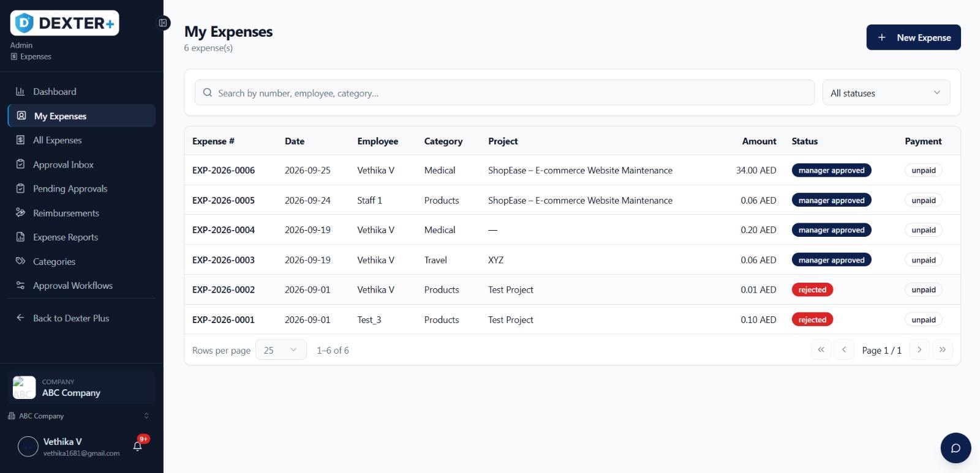
Task: Click the XYZ project cell
Action: (496, 260)
